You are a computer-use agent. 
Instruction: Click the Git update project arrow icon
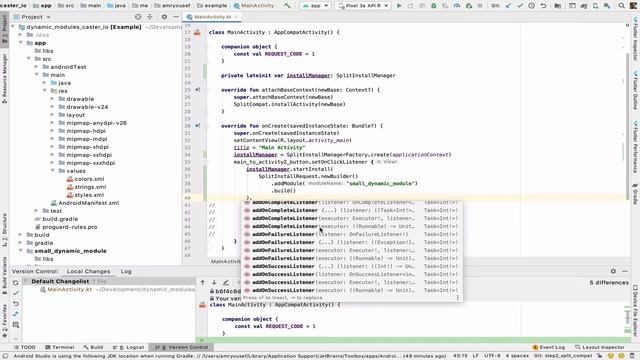508,6
